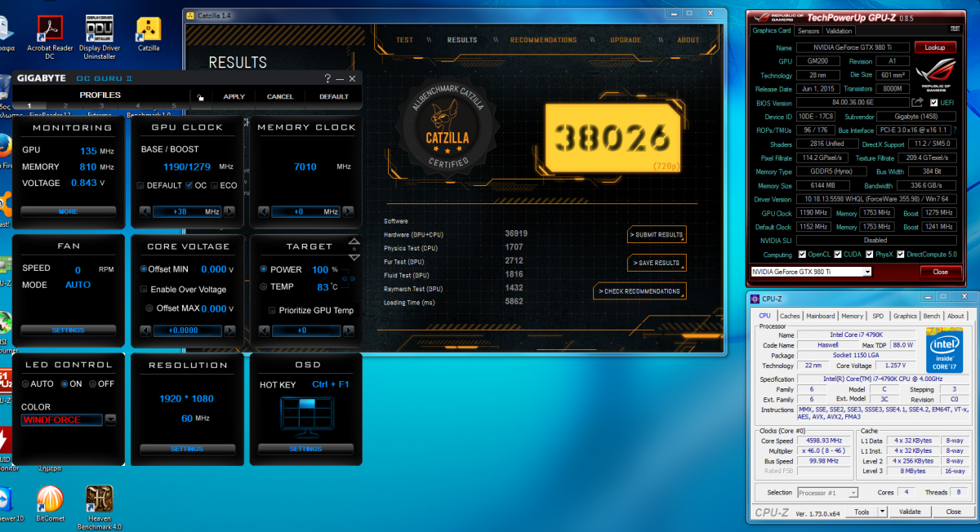This screenshot has width=980, height=532.
Task: Click the Target panel up arrow
Action: click(x=354, y=242)
